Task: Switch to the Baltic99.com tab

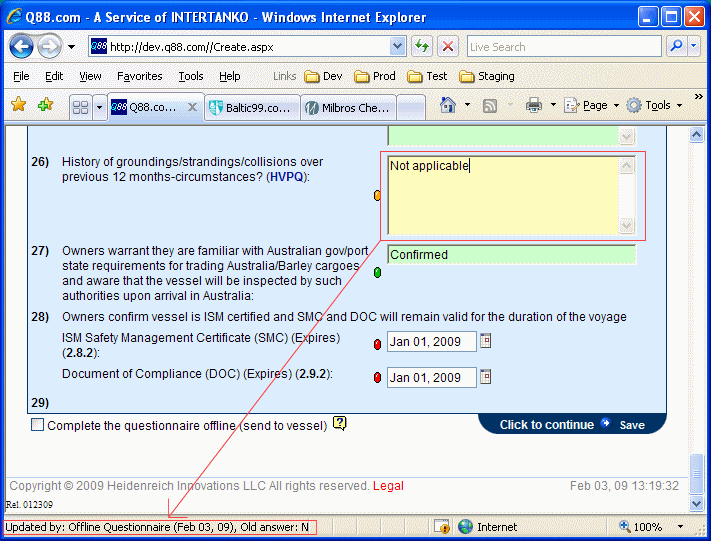Action: pyautogui.click(x=253, y=108)
